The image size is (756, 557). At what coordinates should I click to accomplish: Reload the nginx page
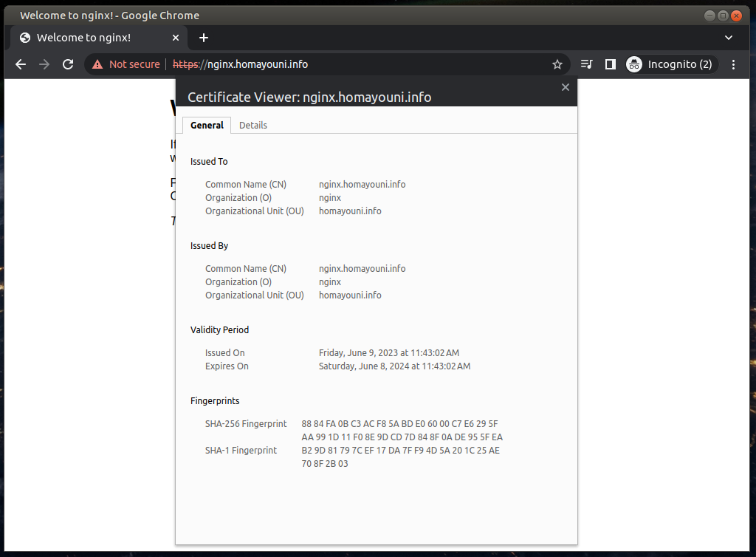point(68,64)
